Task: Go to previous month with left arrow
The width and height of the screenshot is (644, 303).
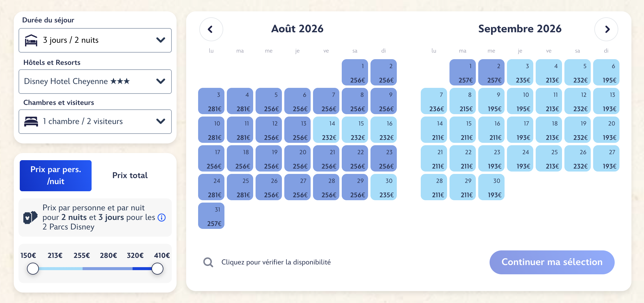Action: (x=211, y=29)
